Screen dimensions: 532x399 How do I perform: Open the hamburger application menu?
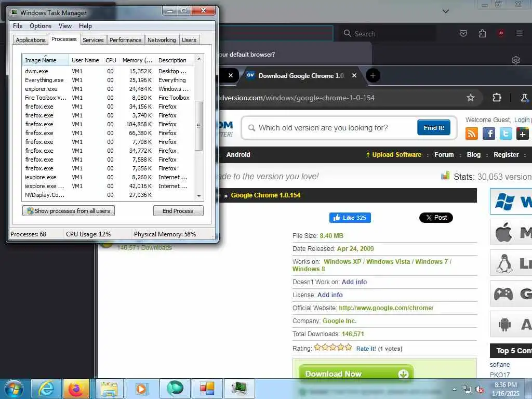pyautogui.click(x=519, y=33)
